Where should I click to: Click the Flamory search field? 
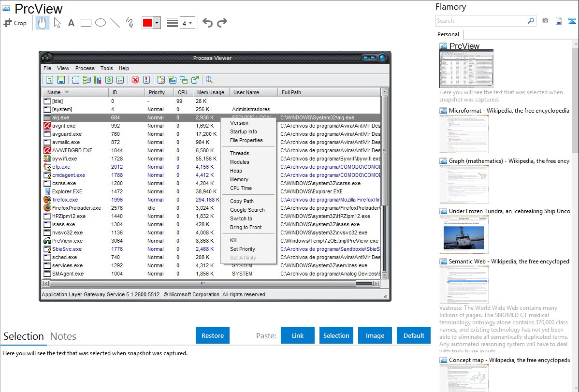point(481,21)
